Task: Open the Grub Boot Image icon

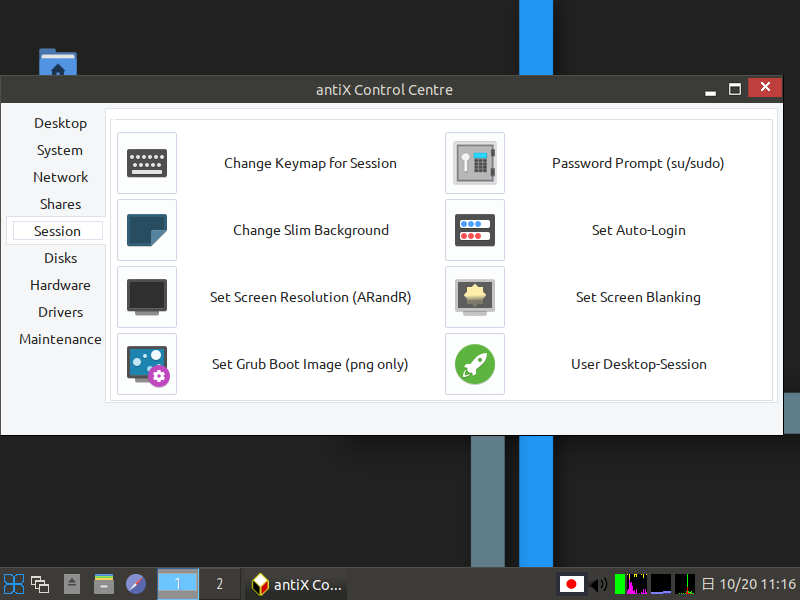Action: pos(147,364)
